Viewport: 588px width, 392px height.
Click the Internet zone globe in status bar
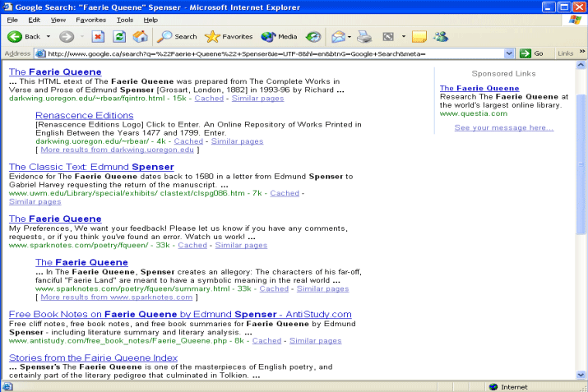click(x=493, y=387)
